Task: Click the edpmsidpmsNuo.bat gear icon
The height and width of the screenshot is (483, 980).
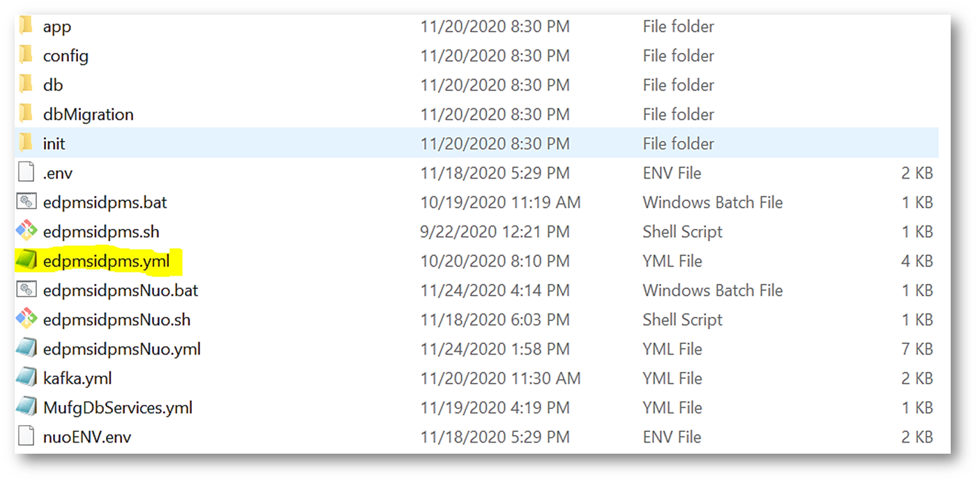Action: tap(26, 290)
